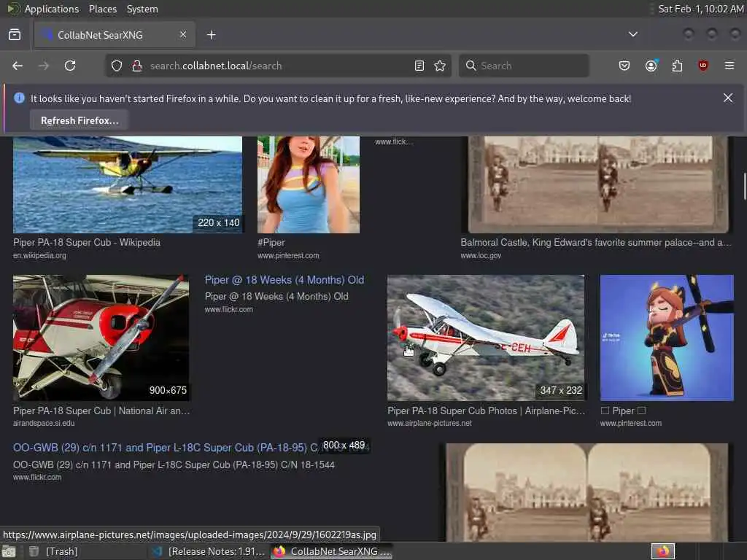
Task: Open the extensions puzzle icon
Action: (x=677, y=66)
